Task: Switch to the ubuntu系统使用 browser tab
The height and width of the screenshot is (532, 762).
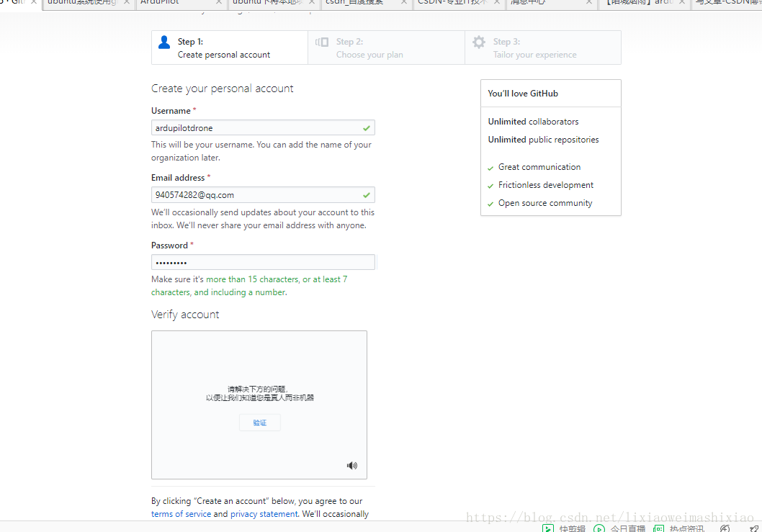Action: click(x=89, y=4)
